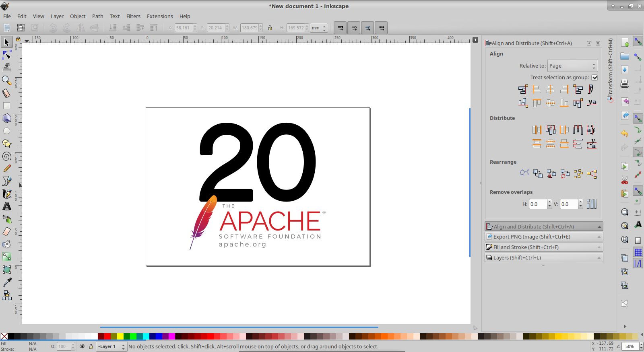Click the Undo arrow in command bar
The image size is (644, 352).
625,134
